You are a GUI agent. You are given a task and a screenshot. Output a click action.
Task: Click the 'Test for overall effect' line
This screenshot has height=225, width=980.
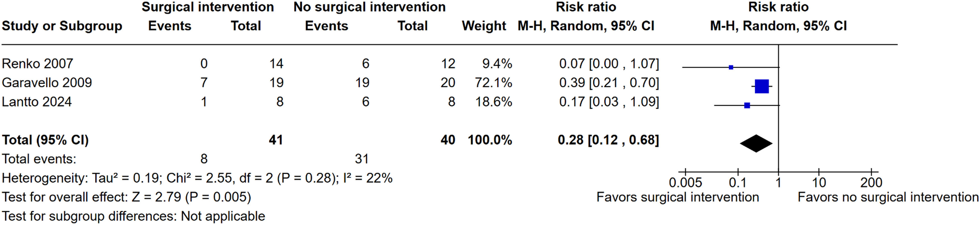pos(126,197)
